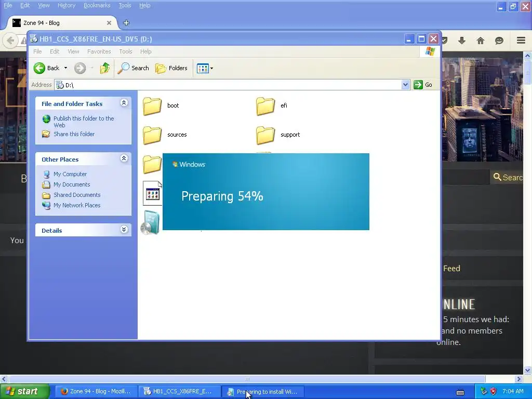Open Explorer Help menu
The height and width of the screenshot is (399, 532).
(146, 51)
